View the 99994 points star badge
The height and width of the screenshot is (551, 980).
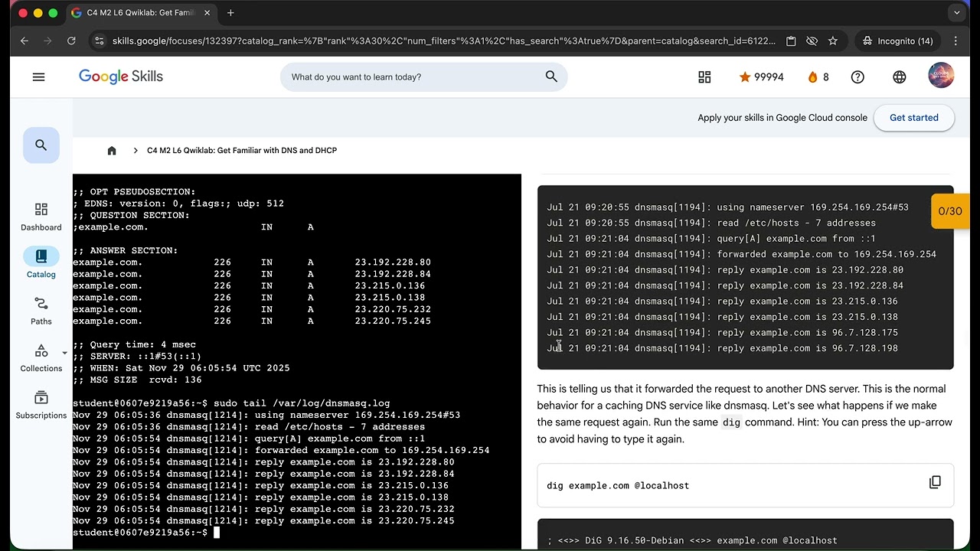pos(761,77)
